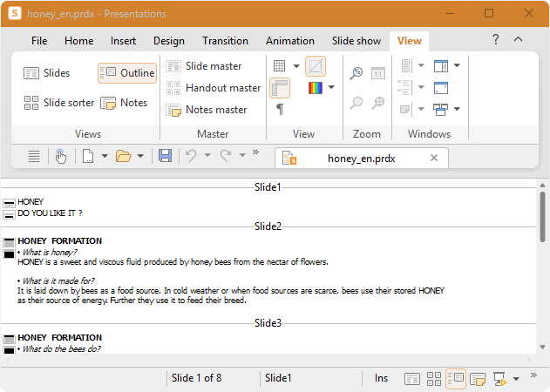The width and height of the screenshot is (550, 392).
Task: Go to the Transition ribbon tab
Action: pyautogui.click(x=225, y=41)
